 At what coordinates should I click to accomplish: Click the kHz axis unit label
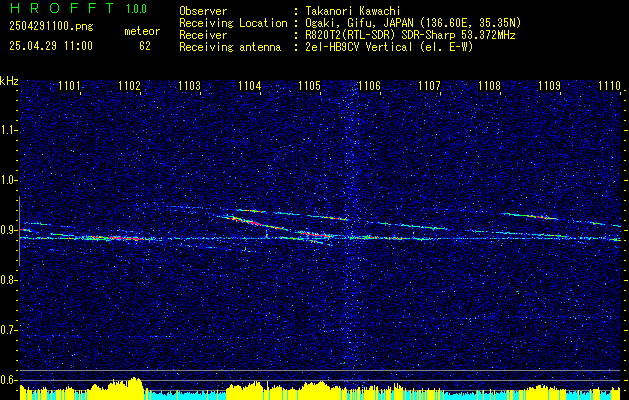point(9,81)
